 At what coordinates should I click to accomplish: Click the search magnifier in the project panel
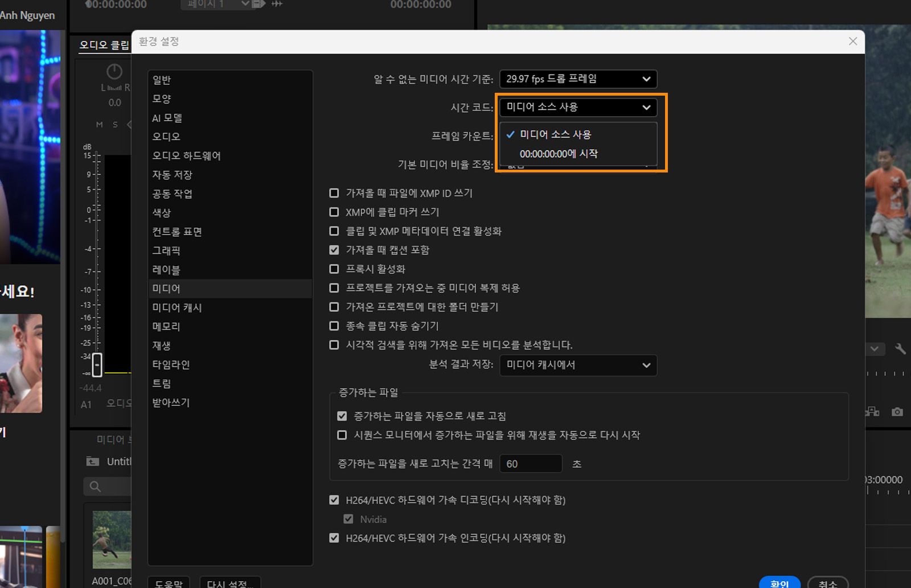click(x=95, y=486)
